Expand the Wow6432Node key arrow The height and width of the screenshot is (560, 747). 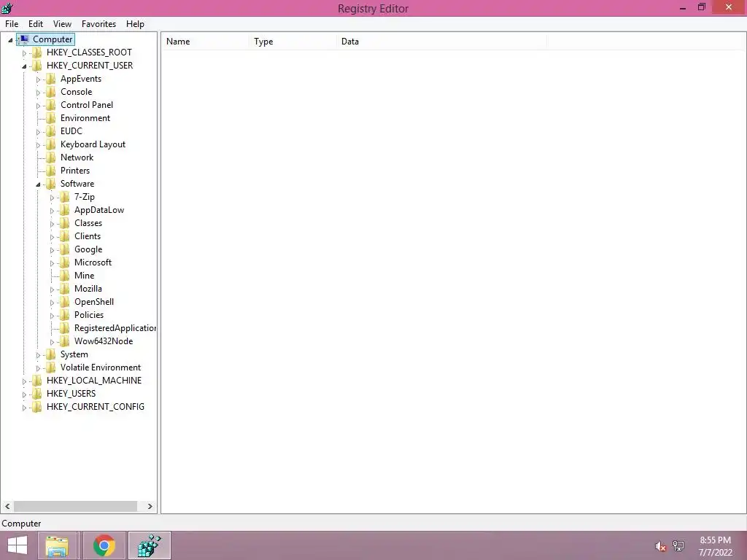(x=52, y=342)
